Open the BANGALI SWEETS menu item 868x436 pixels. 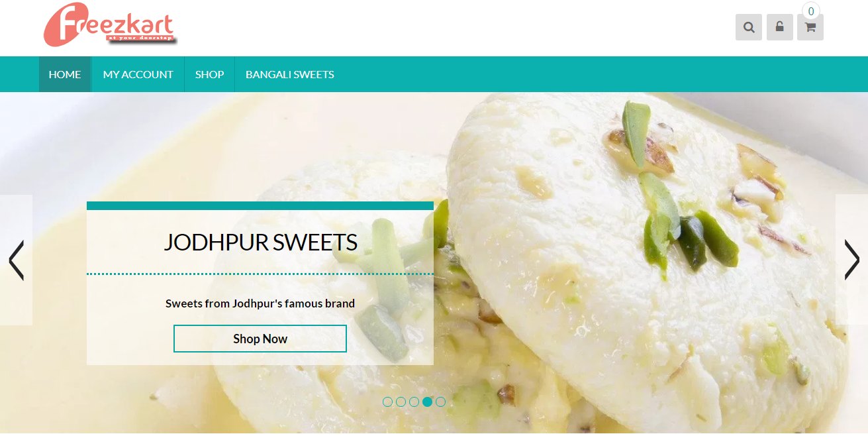point(289,74)
